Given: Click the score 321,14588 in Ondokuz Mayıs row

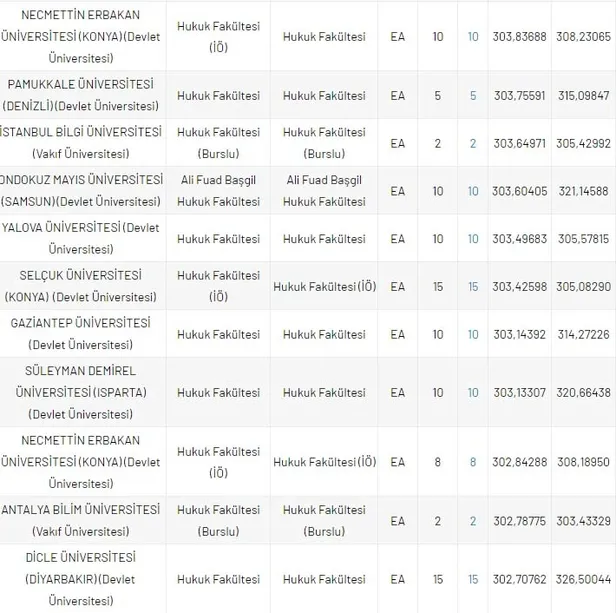Looking at the screenshot, I should 584,191.
